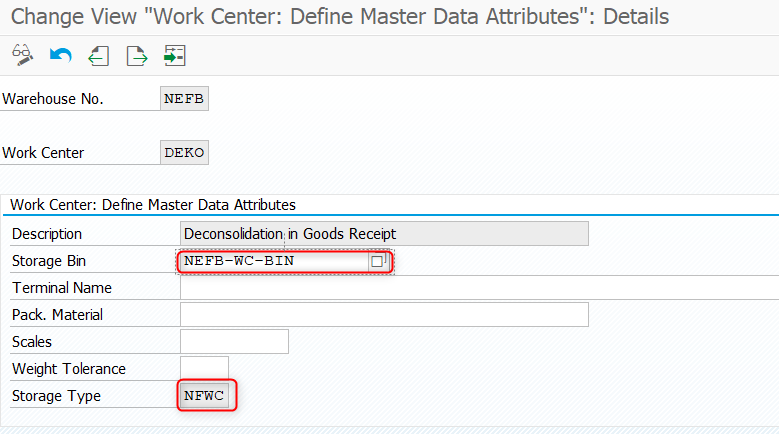Focus the Terminal Name input field
Screen dimensions: 779x434
pyautogui.click(x=479, y=288)
